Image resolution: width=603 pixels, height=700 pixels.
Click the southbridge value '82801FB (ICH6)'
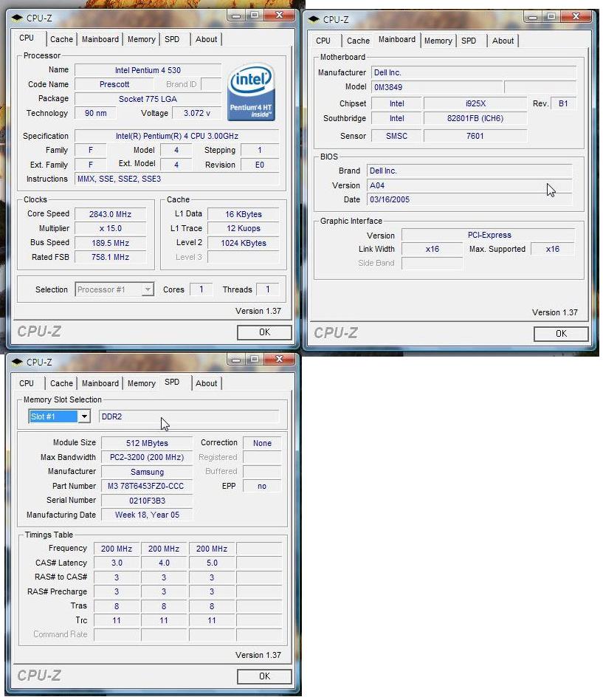pyautogui.click(x=475, y=118)
